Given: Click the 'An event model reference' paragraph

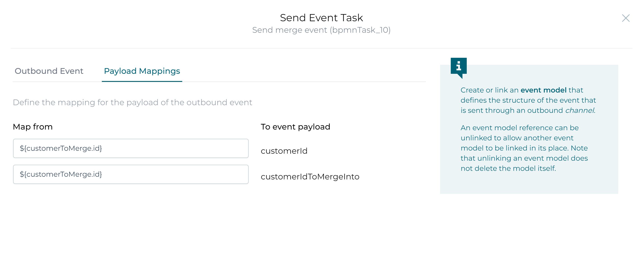Looking at the screenshot, I should pyautogui.click(x=520, y=128).
